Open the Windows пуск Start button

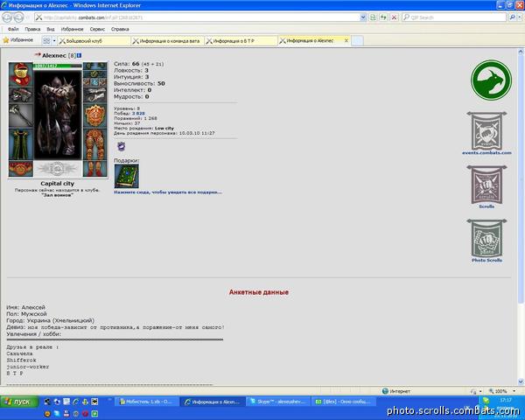pyautogui.click(x=19, y=402)
